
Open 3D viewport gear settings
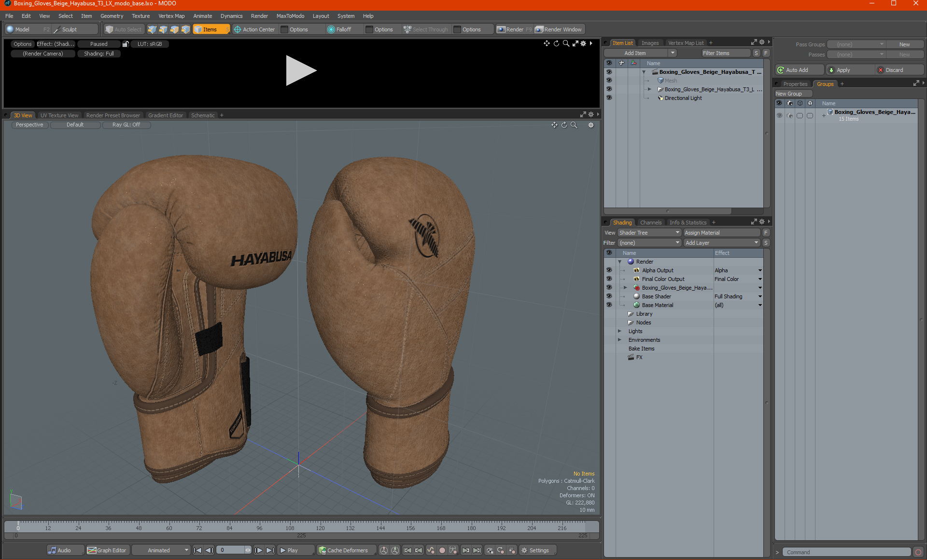point(591,125)
